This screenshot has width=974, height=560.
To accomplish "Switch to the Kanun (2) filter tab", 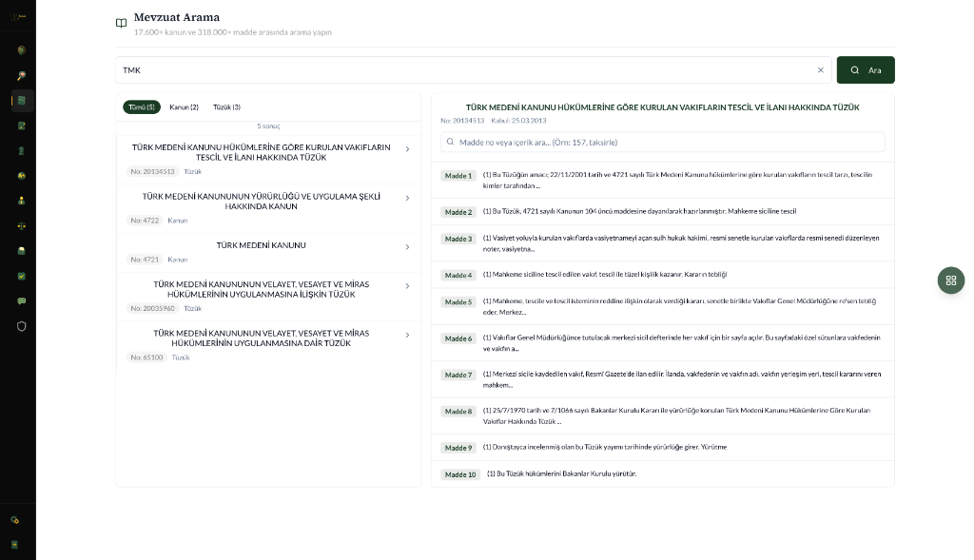I will click(184, 107).
